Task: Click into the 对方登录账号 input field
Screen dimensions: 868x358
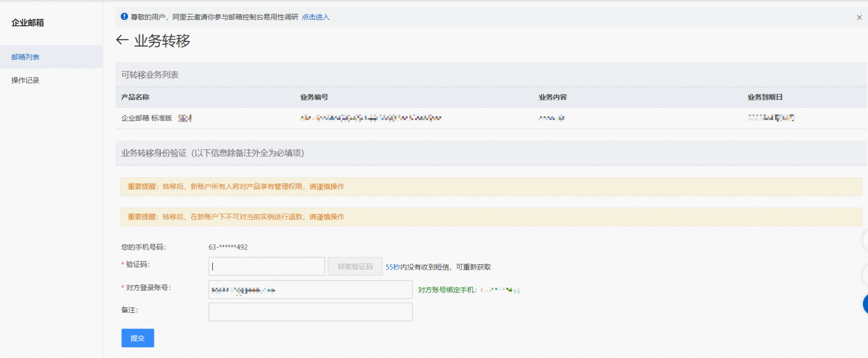Action: click(x=310, y=289)
